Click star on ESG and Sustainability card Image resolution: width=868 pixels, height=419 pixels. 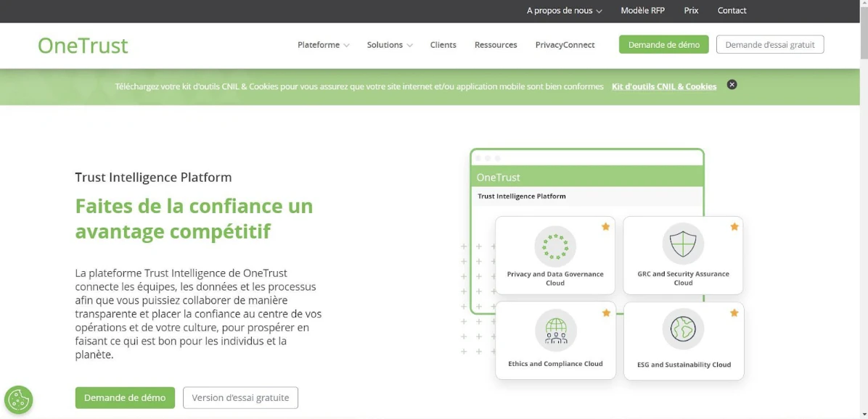point(734,313)
